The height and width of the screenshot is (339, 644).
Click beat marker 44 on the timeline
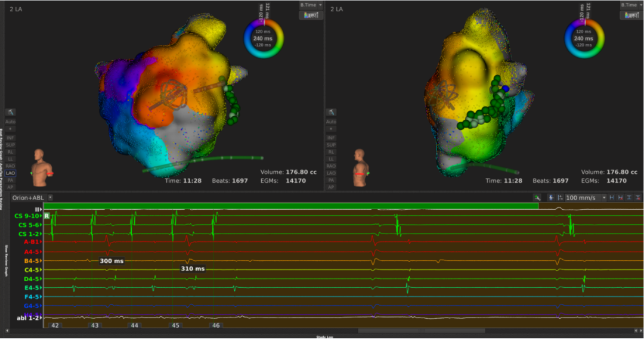[134, 326]
